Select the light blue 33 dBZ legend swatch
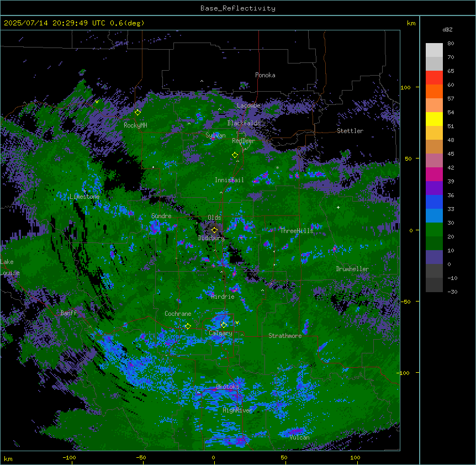The height and width of the screenshot is (465, 476). (434, 216)
